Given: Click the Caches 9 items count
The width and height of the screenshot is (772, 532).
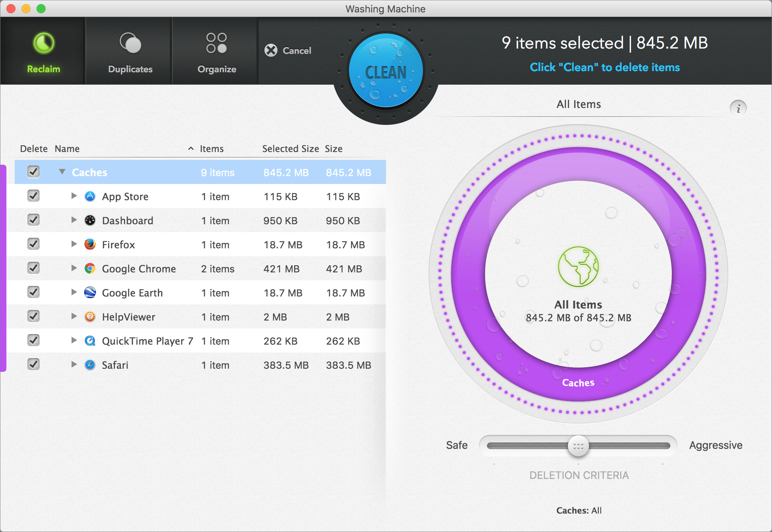Looking at the screenshot, I should 218,172.
